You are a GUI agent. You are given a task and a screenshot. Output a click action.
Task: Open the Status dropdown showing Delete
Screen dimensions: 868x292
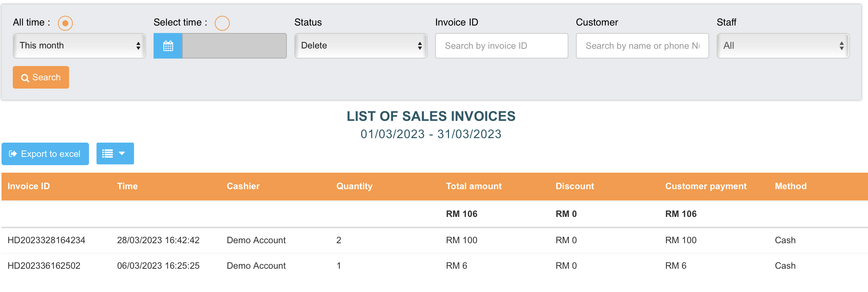click(x=360, y=46)
